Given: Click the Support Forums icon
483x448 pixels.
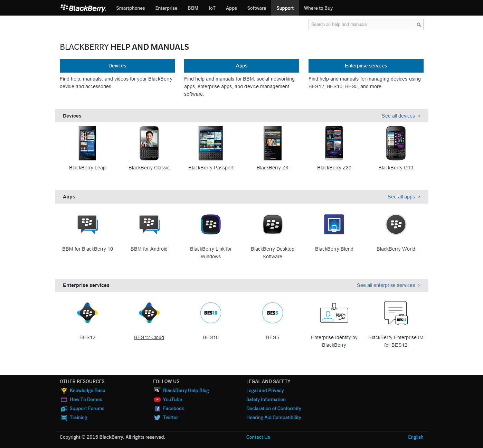Looking at the screenshot, I should (64, 409).
